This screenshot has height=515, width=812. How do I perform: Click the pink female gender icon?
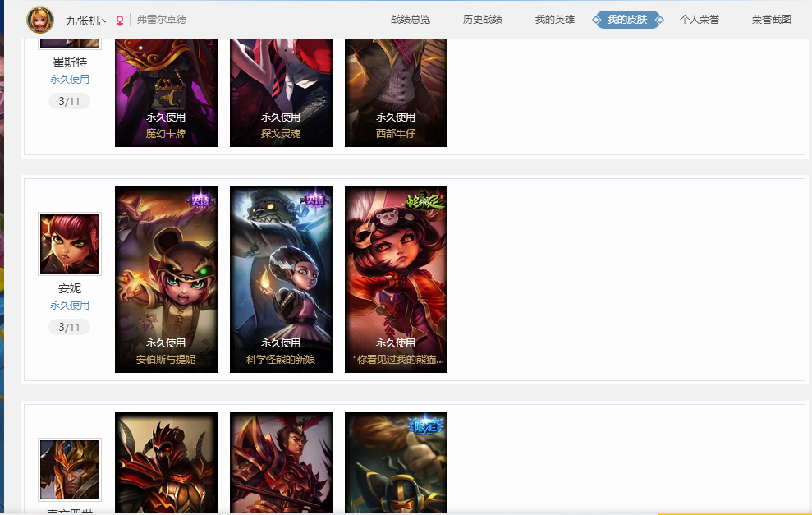tap(120, 21)
